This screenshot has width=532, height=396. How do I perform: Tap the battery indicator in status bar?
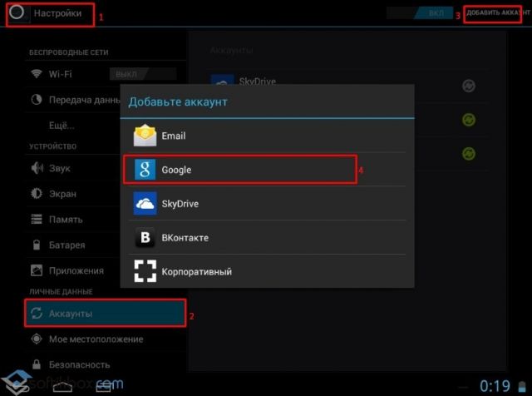click(x=522, y=387)
